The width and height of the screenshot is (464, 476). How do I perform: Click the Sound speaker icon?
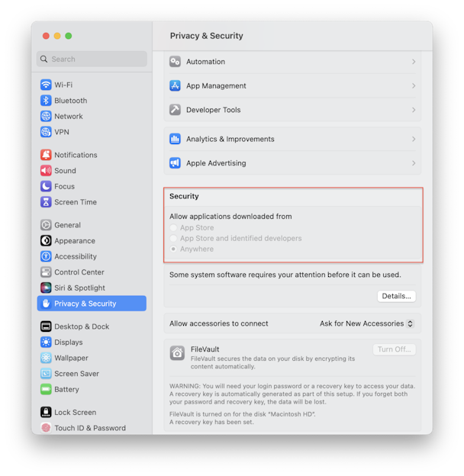point(46,171)
